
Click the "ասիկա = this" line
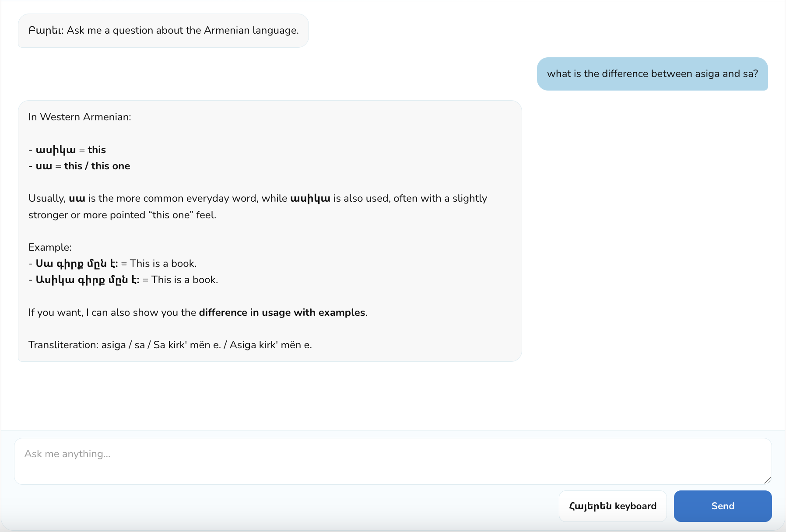click(67, 150)
